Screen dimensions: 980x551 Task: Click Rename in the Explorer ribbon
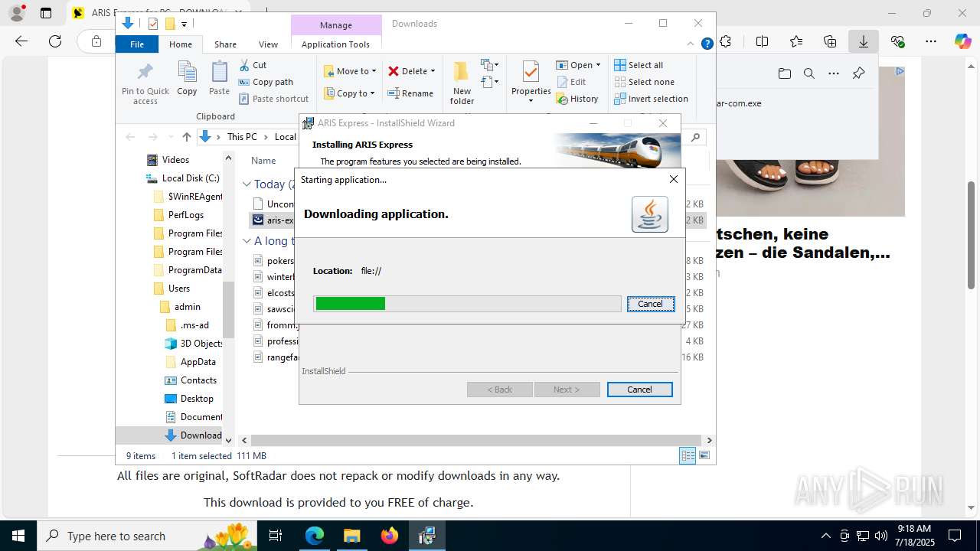(410, 93)
